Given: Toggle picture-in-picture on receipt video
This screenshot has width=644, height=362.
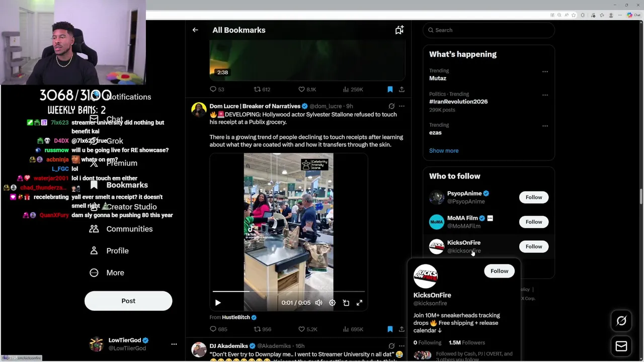Looking at the screenshot, I should tap(346, 303).
